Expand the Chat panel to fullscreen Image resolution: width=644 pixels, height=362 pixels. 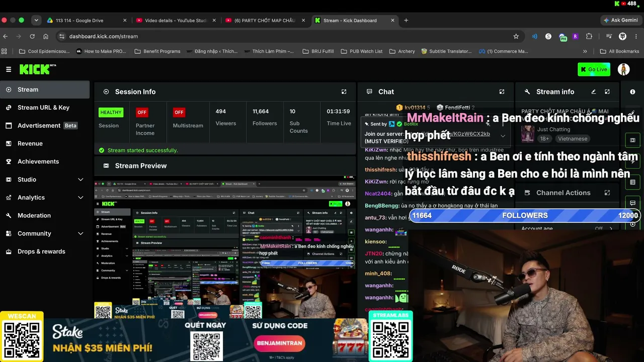[502, 92]
